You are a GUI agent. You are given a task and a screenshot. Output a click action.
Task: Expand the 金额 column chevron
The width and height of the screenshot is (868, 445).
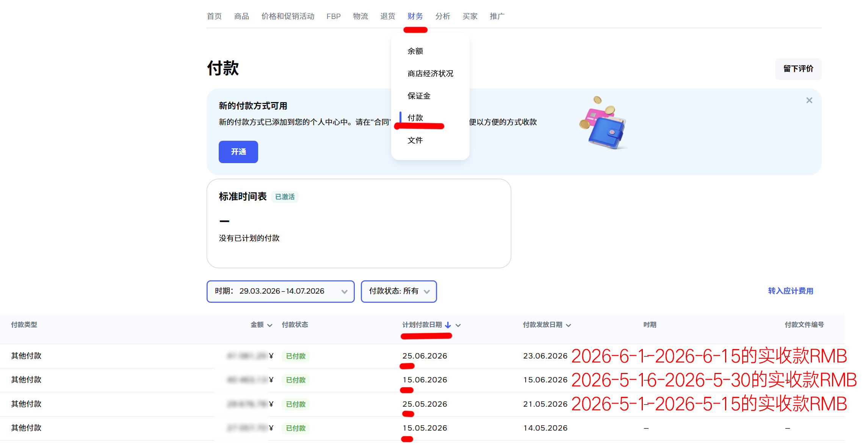tap(270, 325)
